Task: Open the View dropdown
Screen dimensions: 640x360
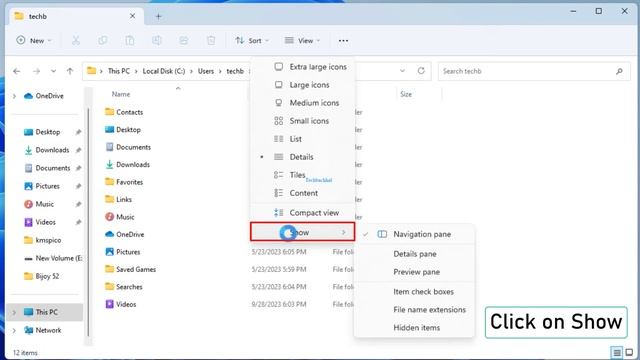Action: pos(302,40)
